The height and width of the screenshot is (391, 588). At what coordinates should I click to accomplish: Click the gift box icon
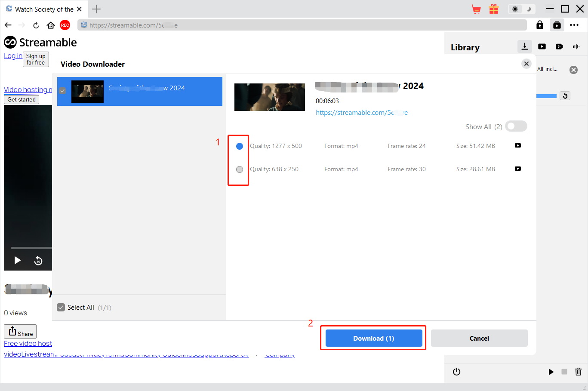pyautogui.click(x=494, y=9)
